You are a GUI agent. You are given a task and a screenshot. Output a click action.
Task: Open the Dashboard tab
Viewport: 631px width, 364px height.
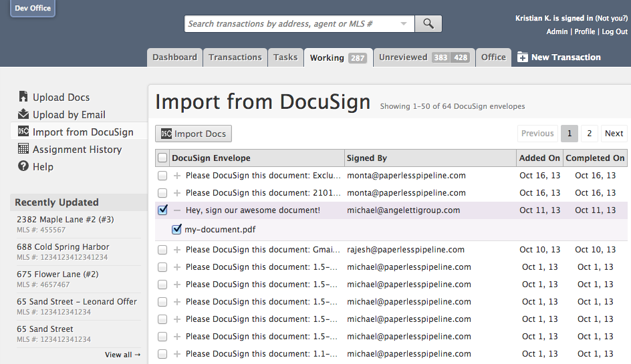point(174,57)
